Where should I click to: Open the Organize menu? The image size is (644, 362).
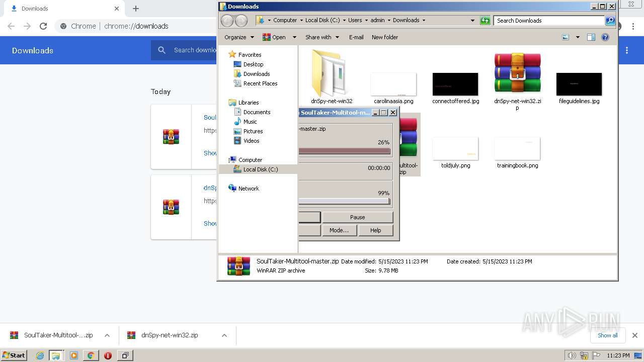238,37
